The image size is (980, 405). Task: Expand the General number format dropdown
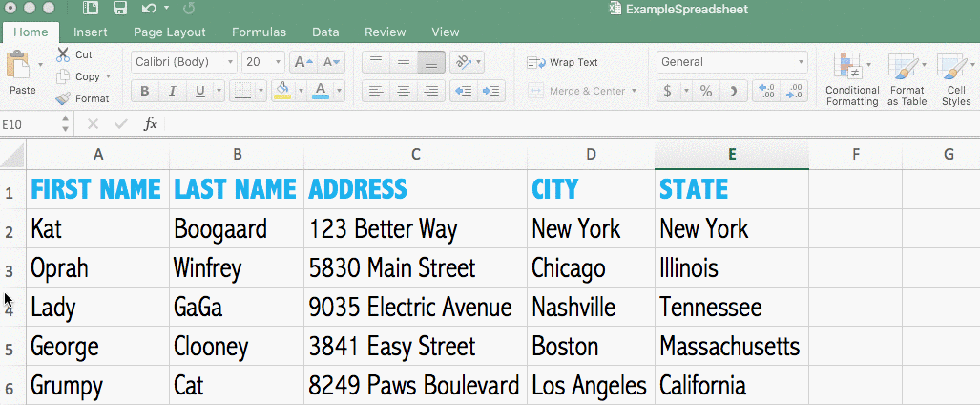tap(732, 62)
